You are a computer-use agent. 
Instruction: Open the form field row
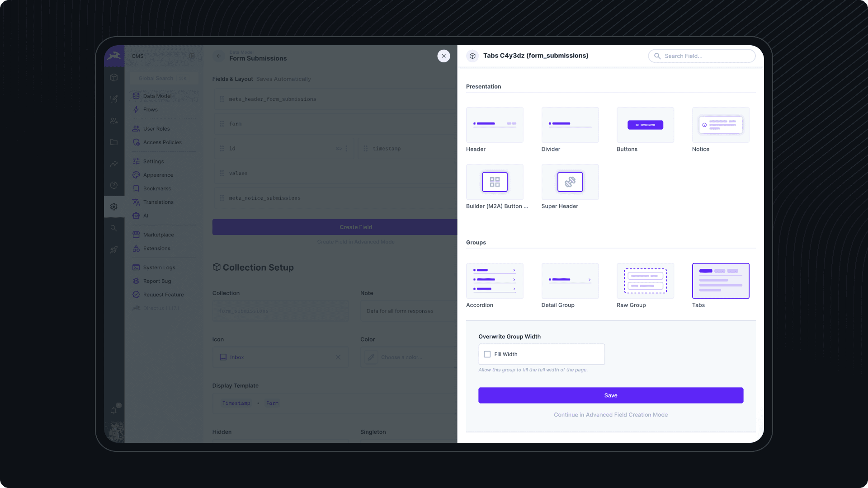336,124
